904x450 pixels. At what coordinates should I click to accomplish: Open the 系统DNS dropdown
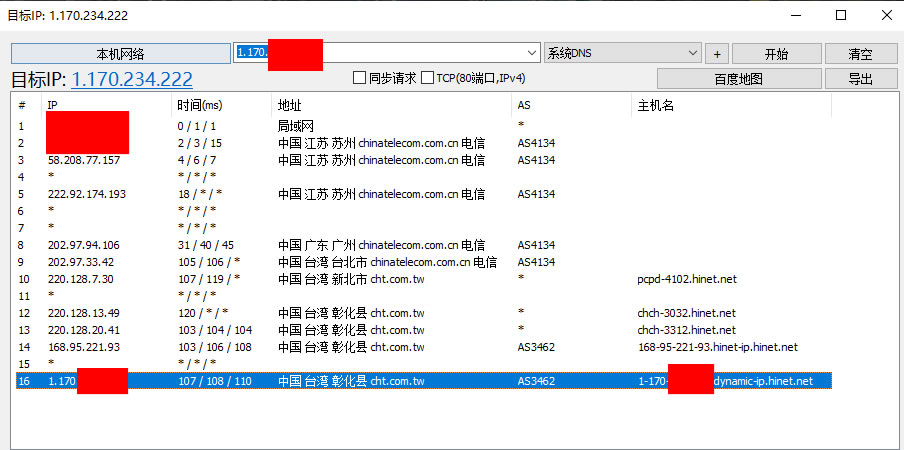point(693,53)
